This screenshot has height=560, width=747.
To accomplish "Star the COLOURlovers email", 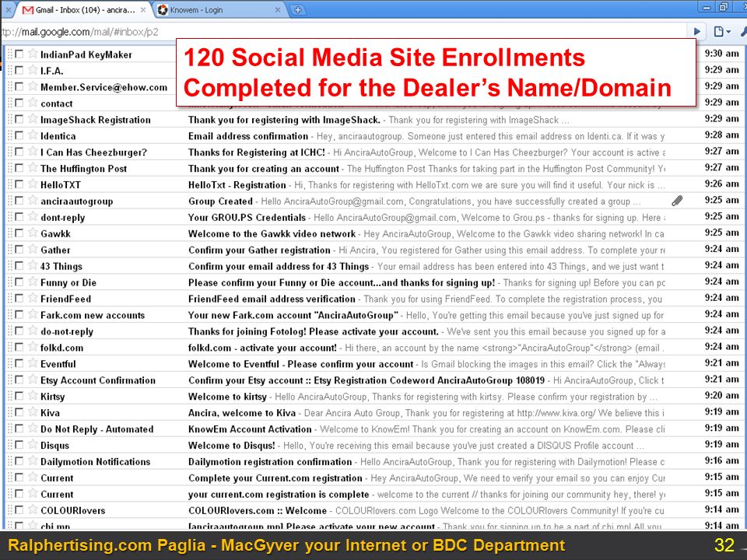I will coord(33,509).
